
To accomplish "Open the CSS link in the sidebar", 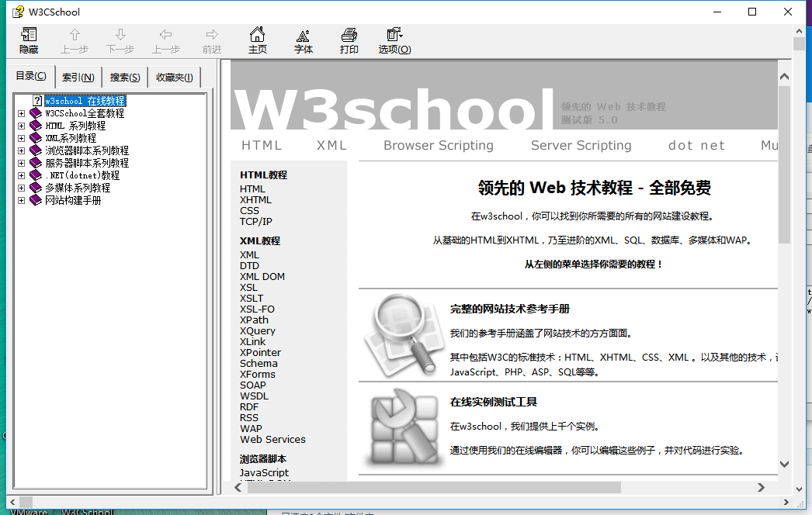I will (250, 210).
